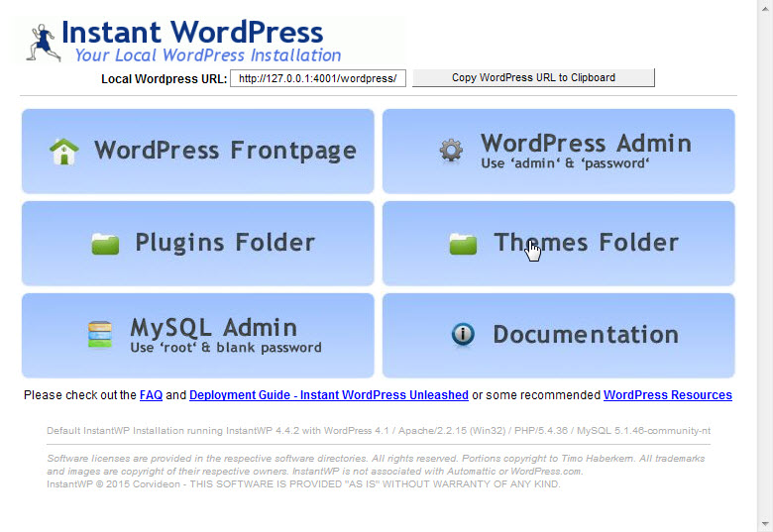Click the 'InstantWP © 2015 Corvideon' copyright line

(303, 484)
